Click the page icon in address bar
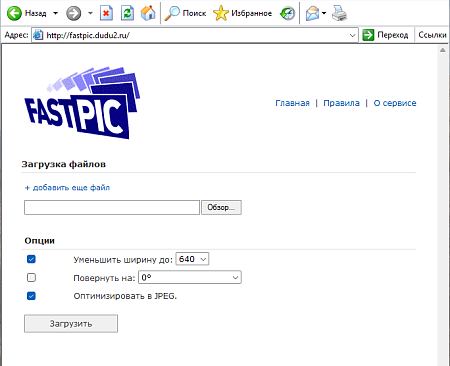The height and width of the screenshot is (366, 450). (x=38, y=35)
